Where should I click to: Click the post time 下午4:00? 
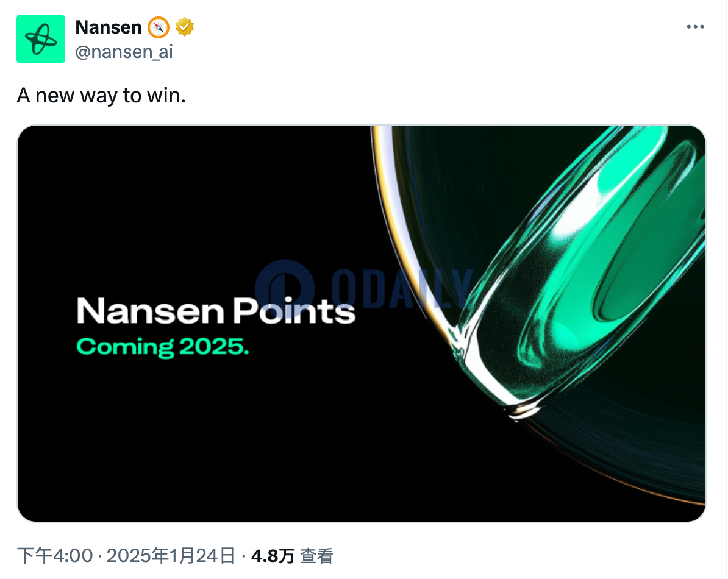[55, 556]
